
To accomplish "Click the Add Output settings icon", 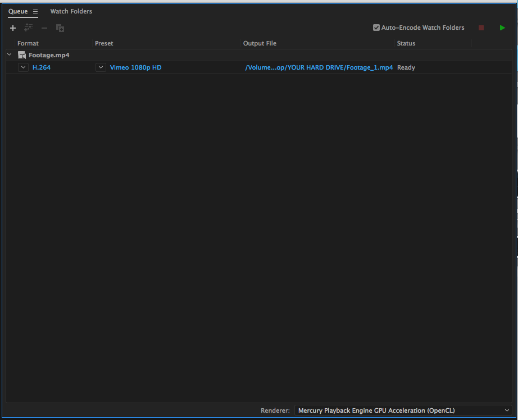I will click(x=29, y=28).
